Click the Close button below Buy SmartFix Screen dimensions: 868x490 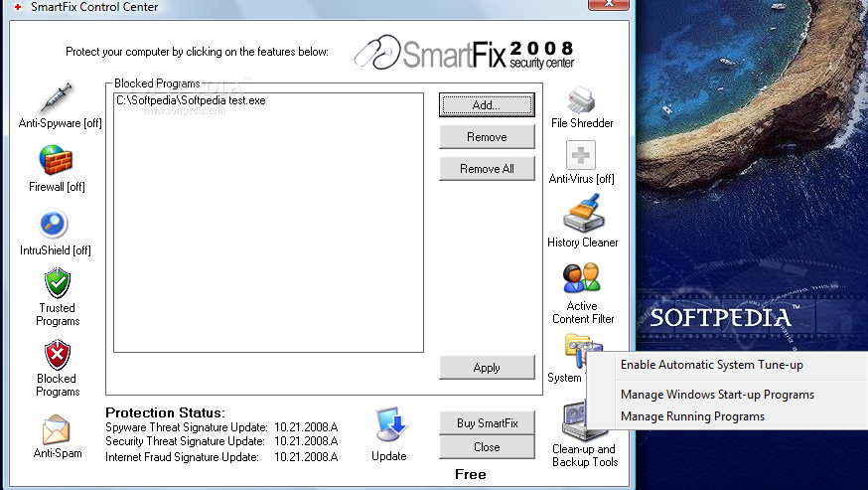coord(487,447)
